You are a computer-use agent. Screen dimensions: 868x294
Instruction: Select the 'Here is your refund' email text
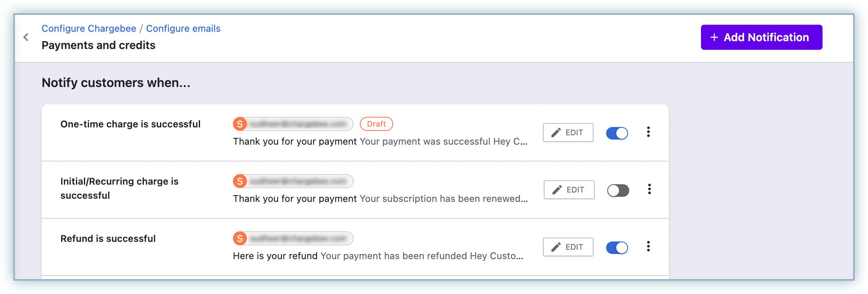pyautogui.click(x=275, y=256)
